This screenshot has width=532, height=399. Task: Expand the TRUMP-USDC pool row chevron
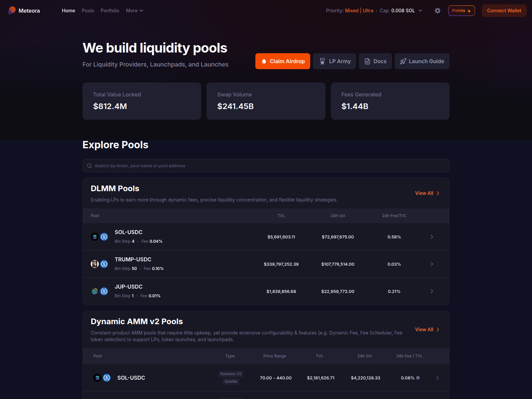pyautogui.click(x=432, y=264)
